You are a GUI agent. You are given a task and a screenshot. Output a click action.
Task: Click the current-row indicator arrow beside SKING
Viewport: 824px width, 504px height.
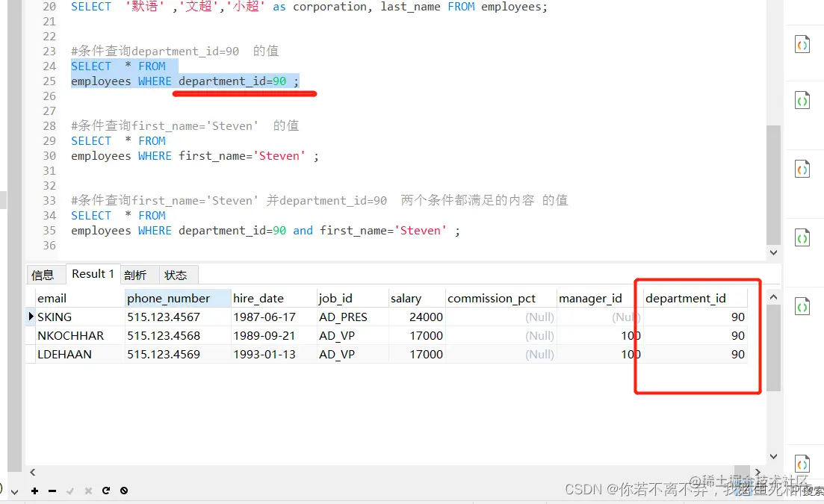[x=31, y=316]
